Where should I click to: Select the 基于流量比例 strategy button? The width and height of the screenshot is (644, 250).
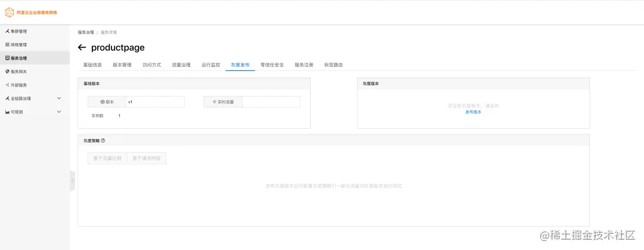[x=107, y=158]
